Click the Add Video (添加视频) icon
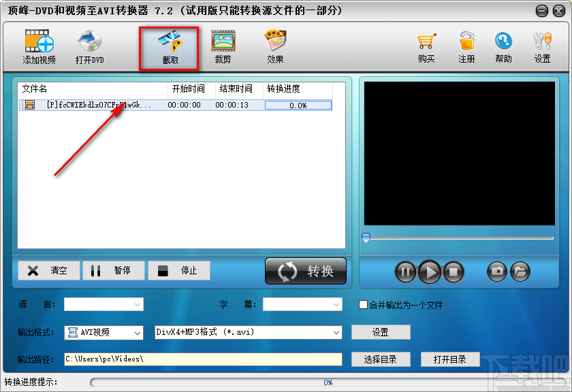The width and height of the screenshot is (572, 392). (x=39, y=46)
